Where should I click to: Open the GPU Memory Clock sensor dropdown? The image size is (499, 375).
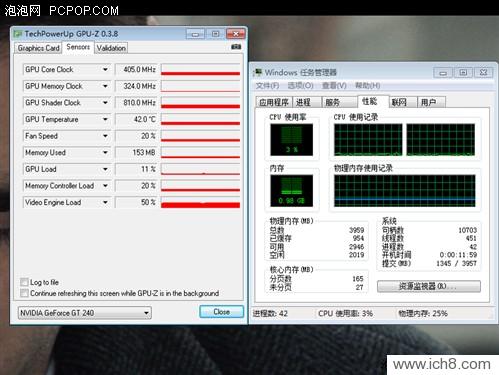(x=105, y=86)
